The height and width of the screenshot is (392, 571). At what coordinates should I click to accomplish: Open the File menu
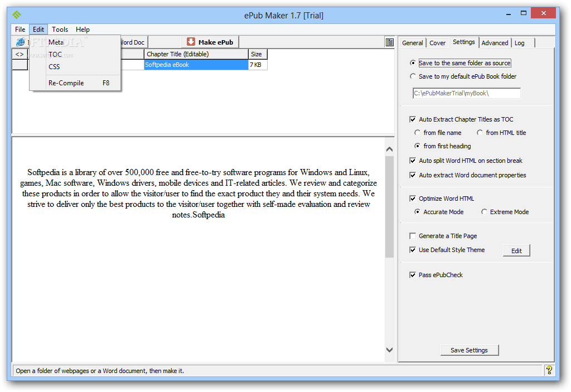pyautogui.click(x=20, y=30)
